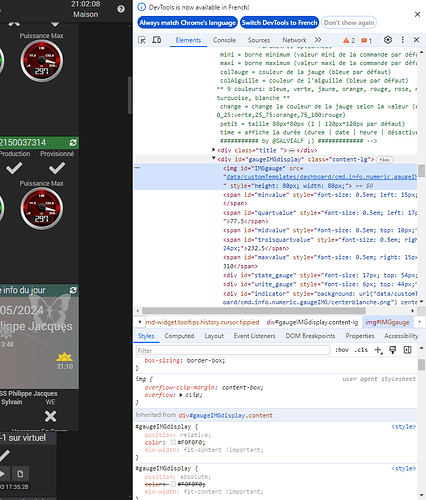This screenshot has height=500, width=426.
Task: Open the Accessibility pane tab
Action: (401, 336)
